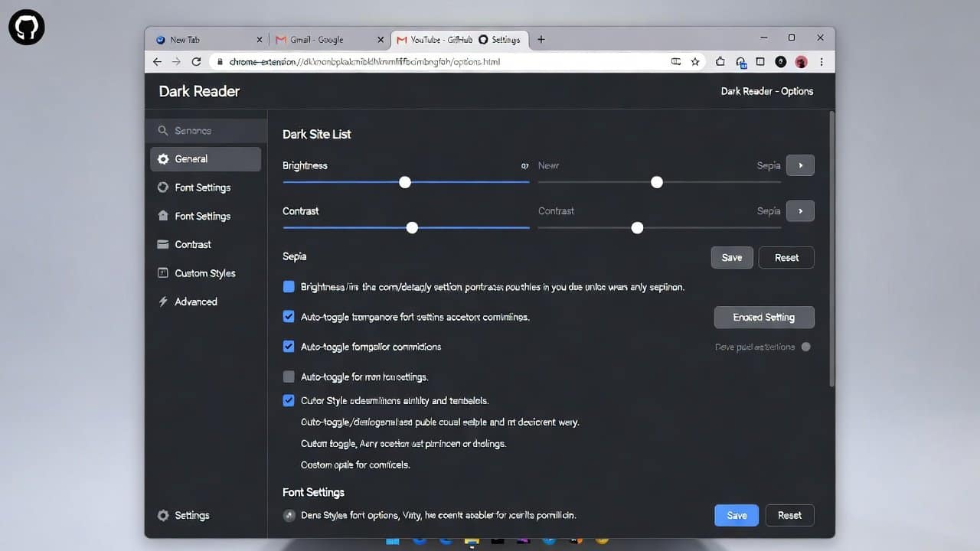Open the profile avatar in the toolbar
This screenshot has width=980, height=551.
coord(801,62)
